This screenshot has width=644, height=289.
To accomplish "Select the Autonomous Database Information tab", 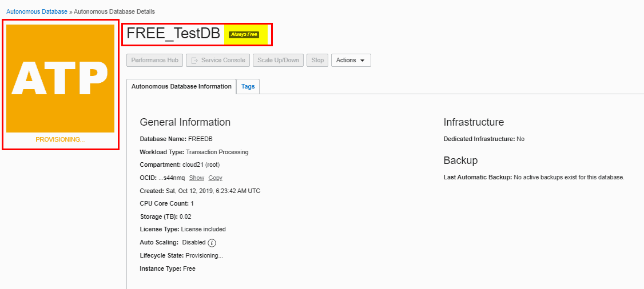I will coord(181,86).
